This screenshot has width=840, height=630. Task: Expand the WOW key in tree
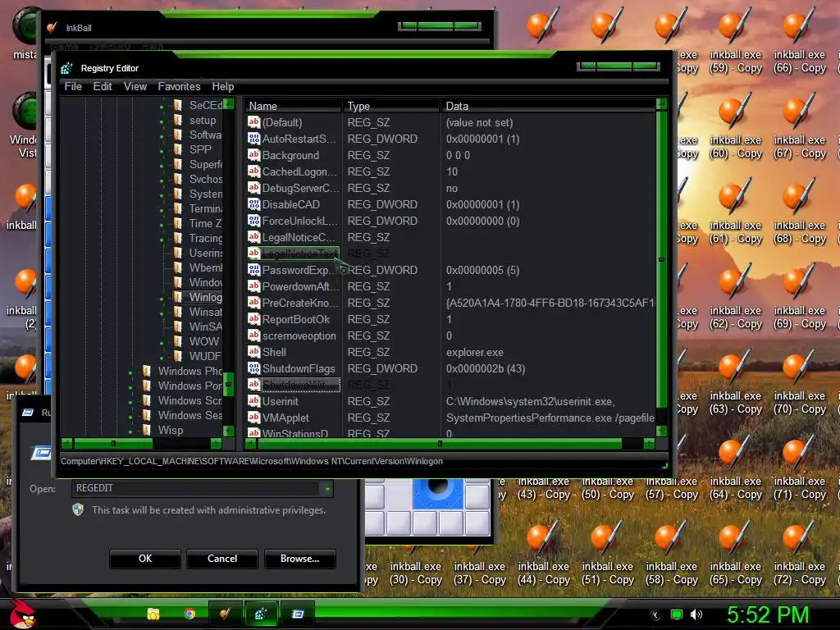[162, 343]
